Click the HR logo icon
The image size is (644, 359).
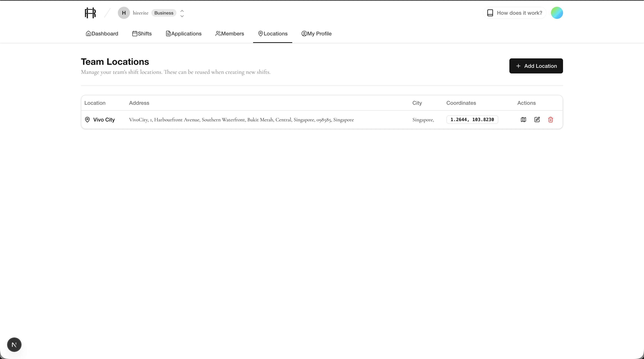click(x=90, y=13)
